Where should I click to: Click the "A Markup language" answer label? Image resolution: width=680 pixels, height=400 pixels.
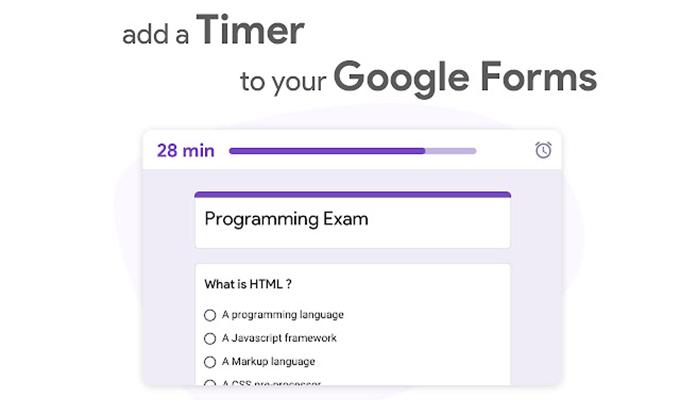(x=268, y=361)
